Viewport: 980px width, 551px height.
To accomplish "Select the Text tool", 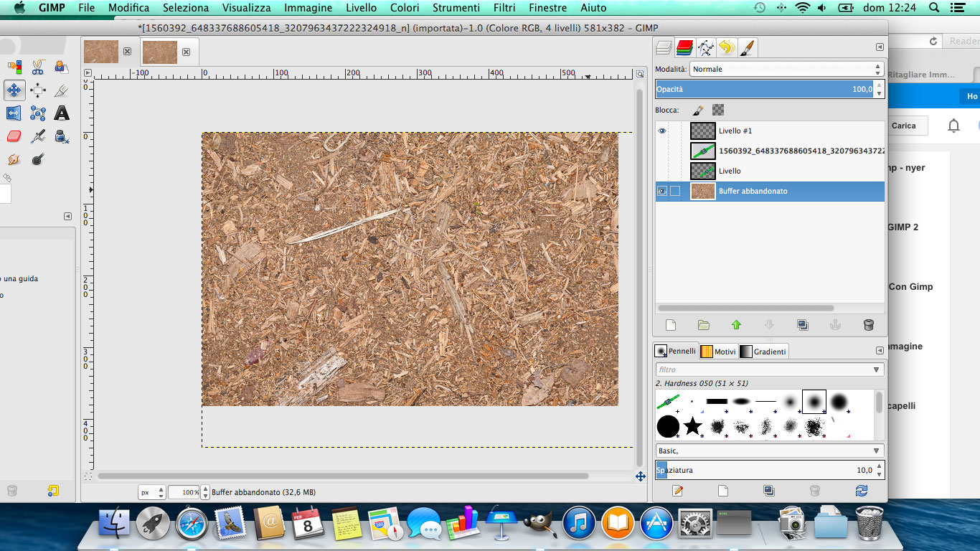I will 62,113.
